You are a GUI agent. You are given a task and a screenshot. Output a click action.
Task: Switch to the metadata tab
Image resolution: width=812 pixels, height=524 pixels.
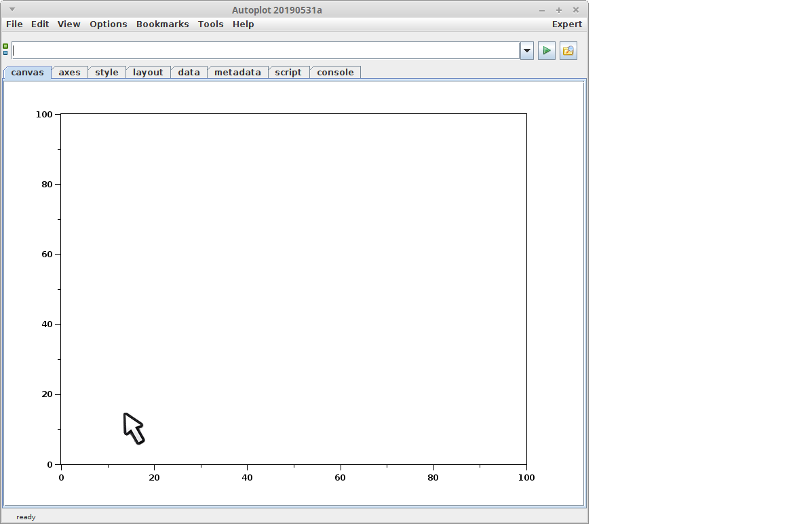point(237,73)
